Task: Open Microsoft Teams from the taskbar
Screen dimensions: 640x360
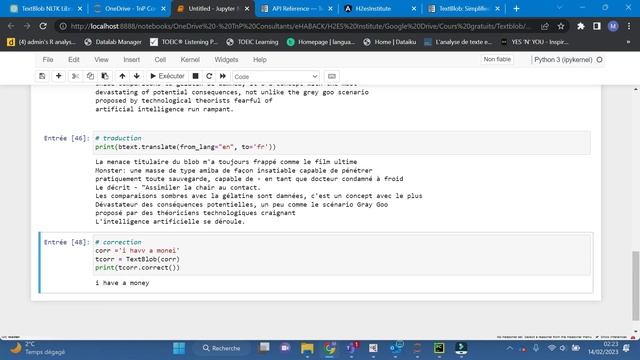Action: pos(351,348)
